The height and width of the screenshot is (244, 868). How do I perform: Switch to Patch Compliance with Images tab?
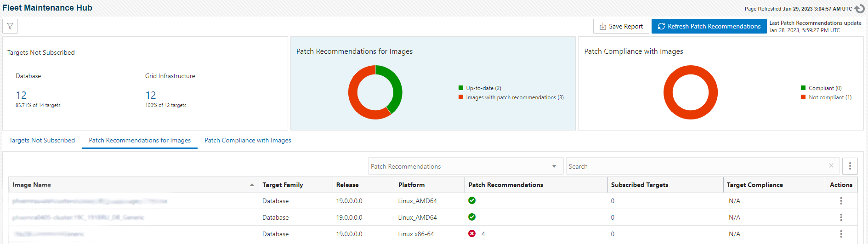[248, 141]
